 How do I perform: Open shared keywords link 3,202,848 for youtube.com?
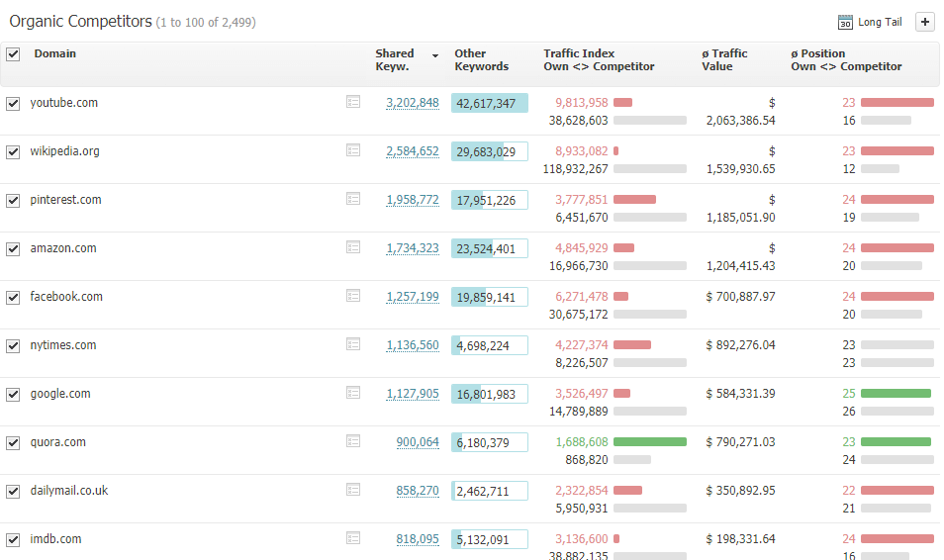[x=413, y=103]
